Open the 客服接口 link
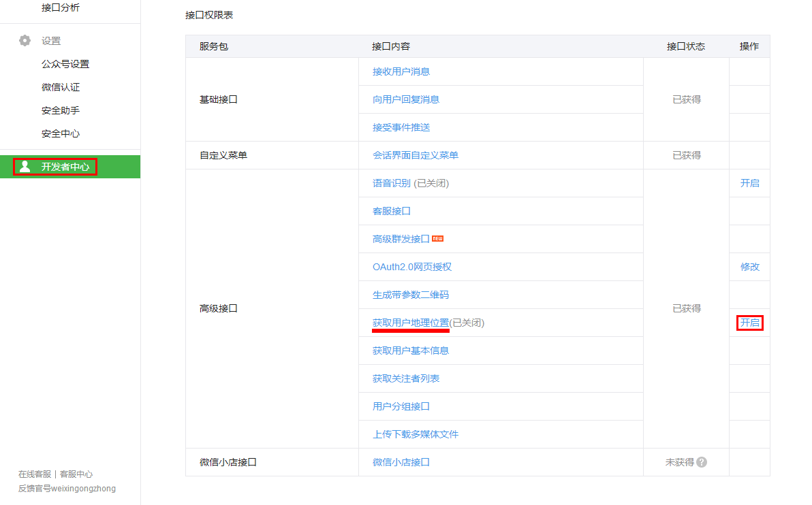Viewport: 812px width, 505px height. [x=392, y=210]
